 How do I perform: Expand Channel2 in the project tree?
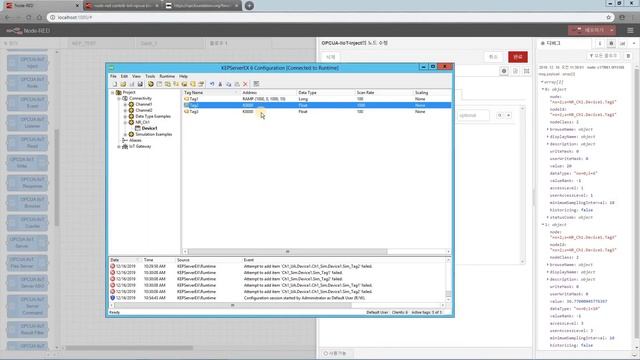coord(125,110)
